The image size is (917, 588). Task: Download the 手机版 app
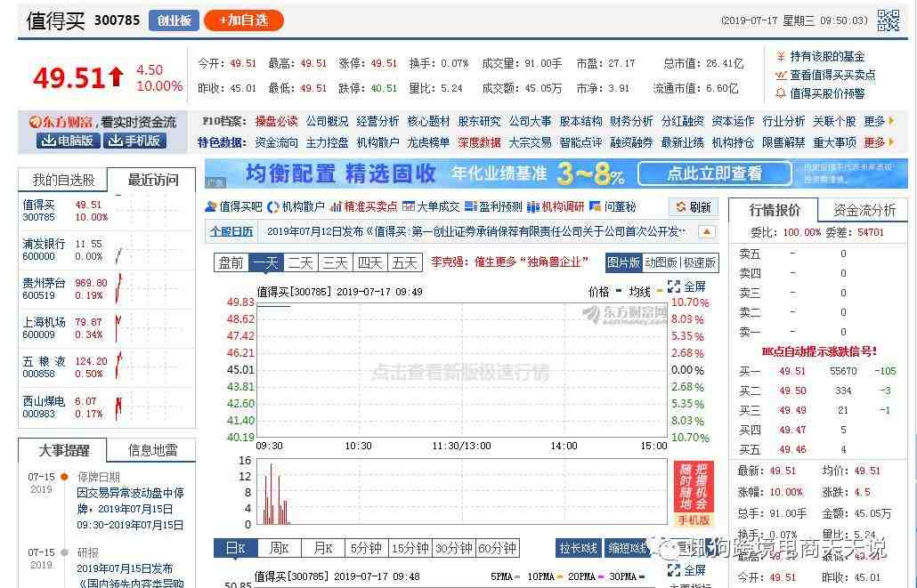[135, 141]
